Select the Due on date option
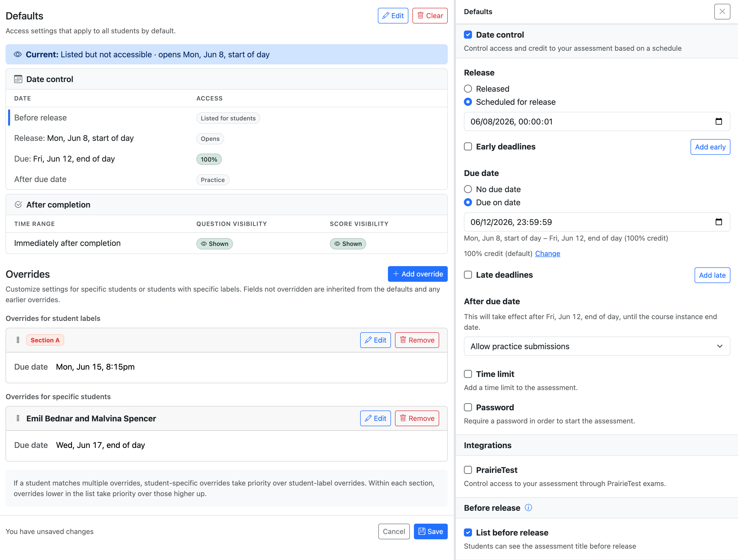 click(468, 202)
